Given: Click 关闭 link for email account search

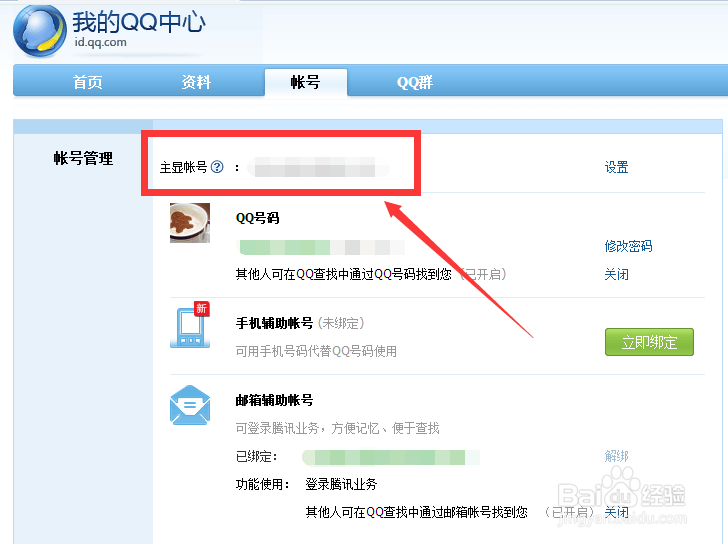Looking at the screenshot, I should point(616,512).
